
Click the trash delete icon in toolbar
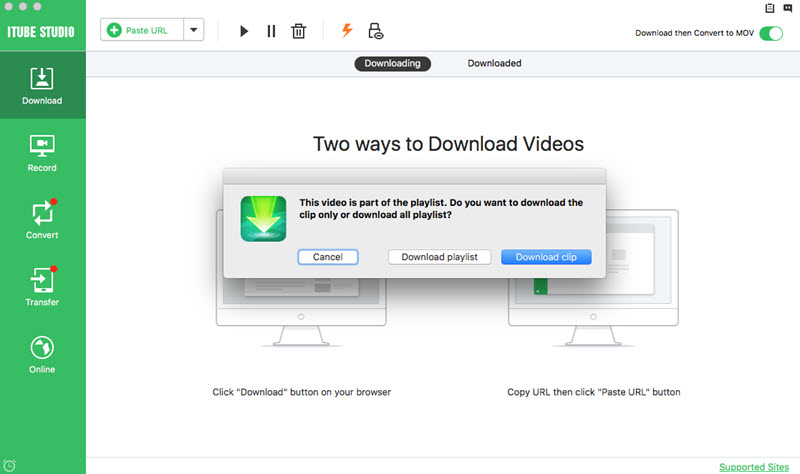298,31
